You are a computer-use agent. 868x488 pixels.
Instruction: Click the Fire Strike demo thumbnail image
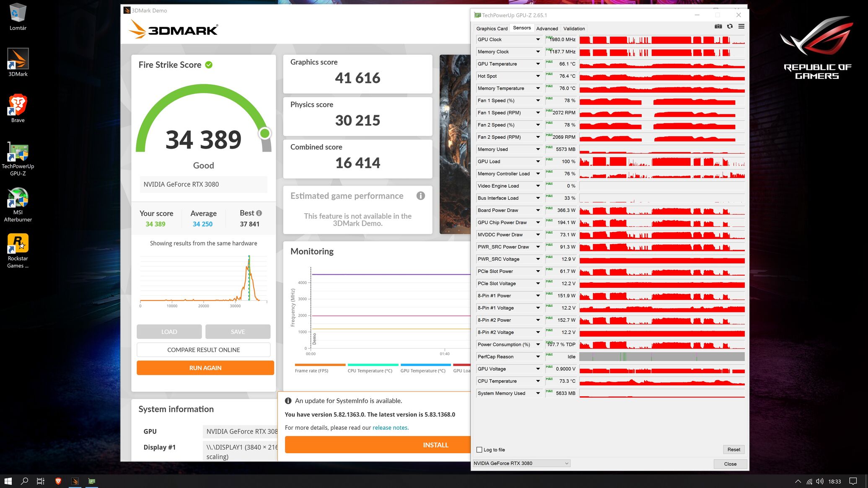point(455,144)
